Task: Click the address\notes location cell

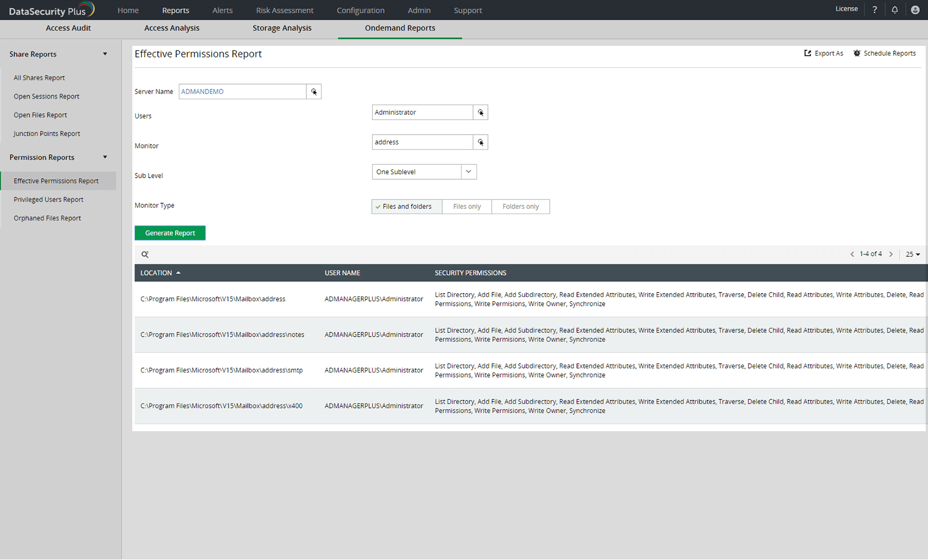Action: [x=222, y=335]
